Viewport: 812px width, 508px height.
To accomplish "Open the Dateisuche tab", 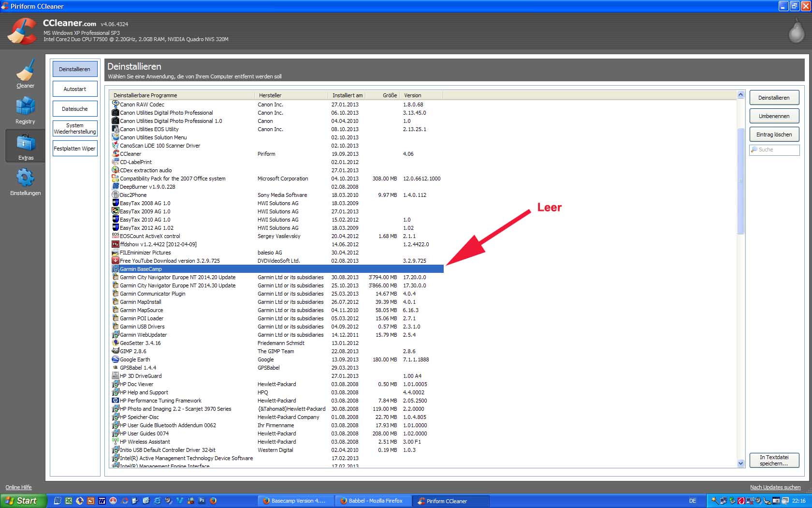I will pos(75,109).
